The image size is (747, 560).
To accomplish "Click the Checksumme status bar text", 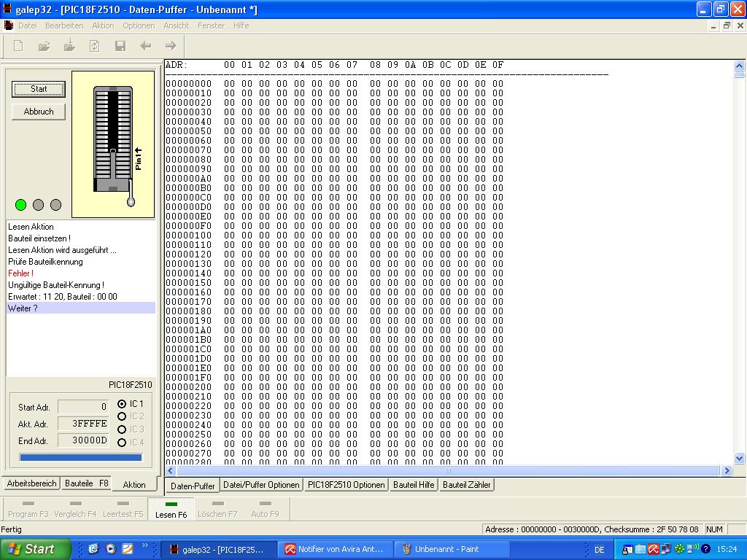I will point(651,529).
